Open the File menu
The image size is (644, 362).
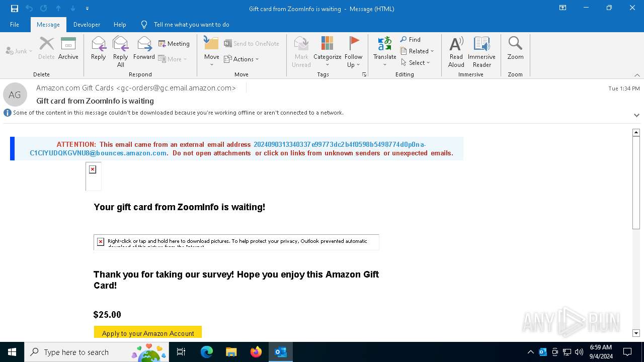tap(15, 24)
